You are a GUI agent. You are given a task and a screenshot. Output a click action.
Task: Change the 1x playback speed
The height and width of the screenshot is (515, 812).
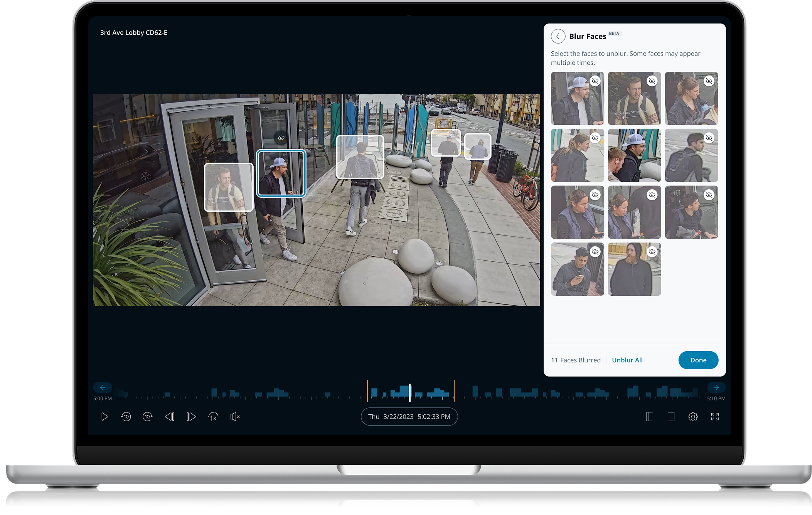pyautogui.click(x=213, y=417)
